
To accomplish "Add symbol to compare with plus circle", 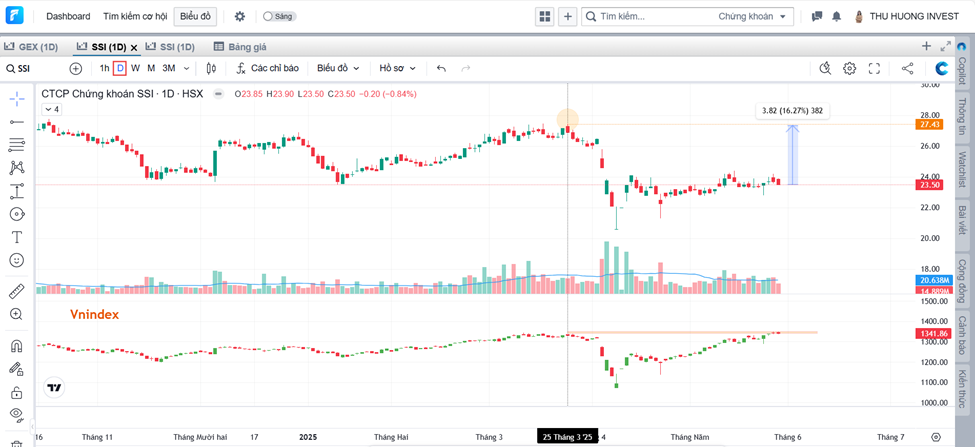I will tap(76, 68).
